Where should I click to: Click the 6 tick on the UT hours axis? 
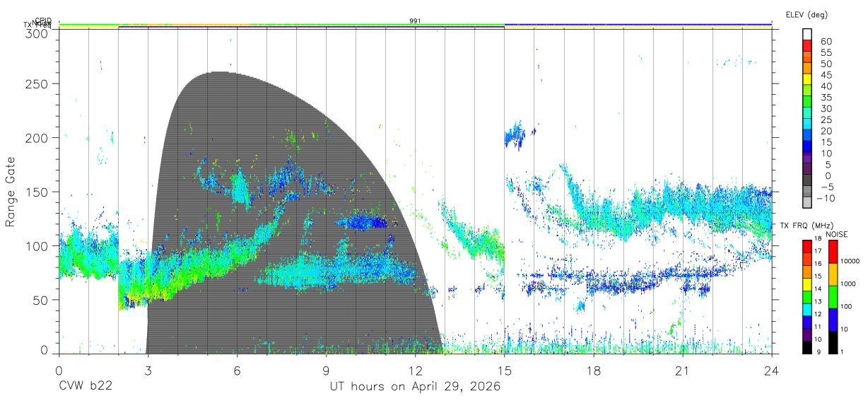click(x=237, y=371)
